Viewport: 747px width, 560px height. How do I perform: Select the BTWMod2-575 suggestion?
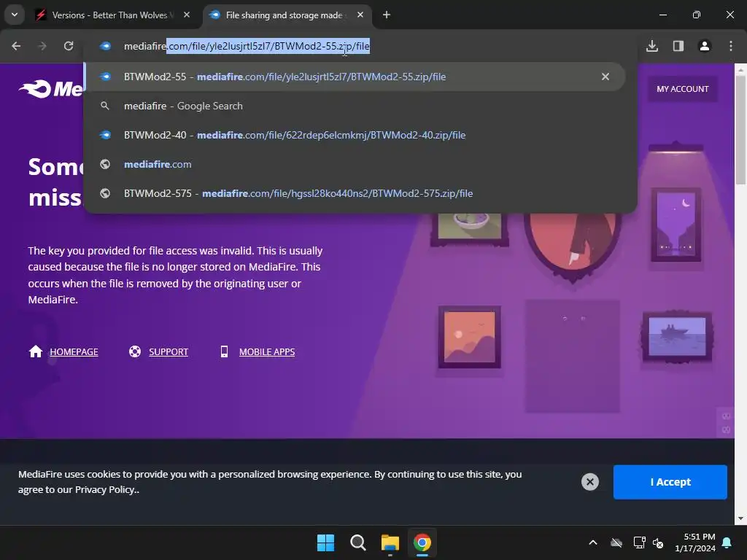pos(355,193)
